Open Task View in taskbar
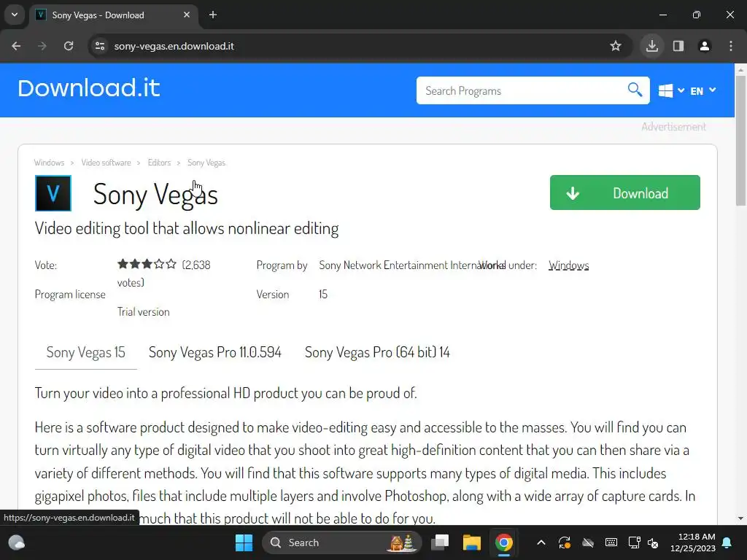Viewport: 747px width, 560px height. pos(440,542)
